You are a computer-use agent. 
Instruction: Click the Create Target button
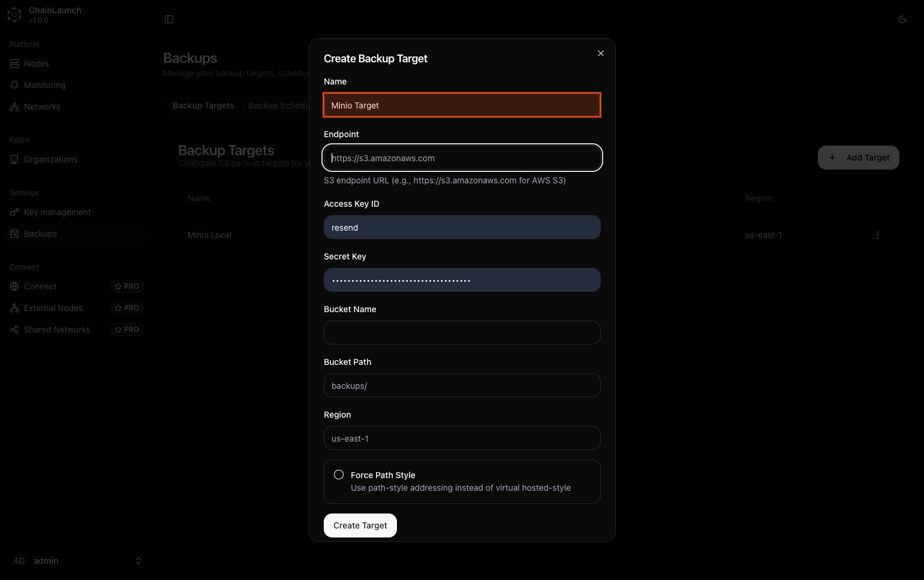point(360,525)
